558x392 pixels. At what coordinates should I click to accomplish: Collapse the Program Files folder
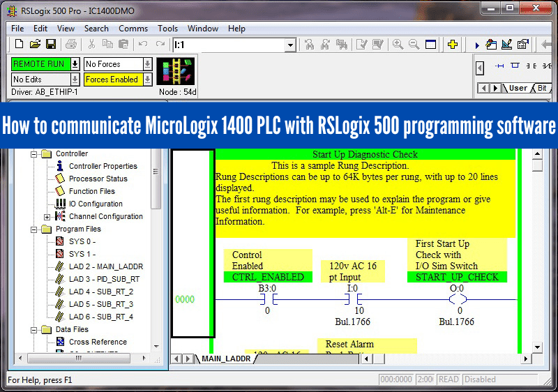(33, 229)
